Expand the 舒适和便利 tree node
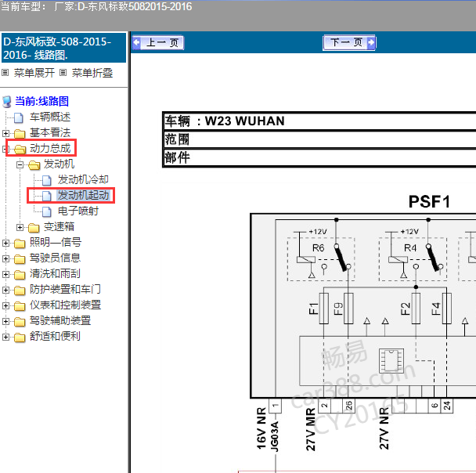The width and height of the screenshot is (476, 473). [5, 338]
